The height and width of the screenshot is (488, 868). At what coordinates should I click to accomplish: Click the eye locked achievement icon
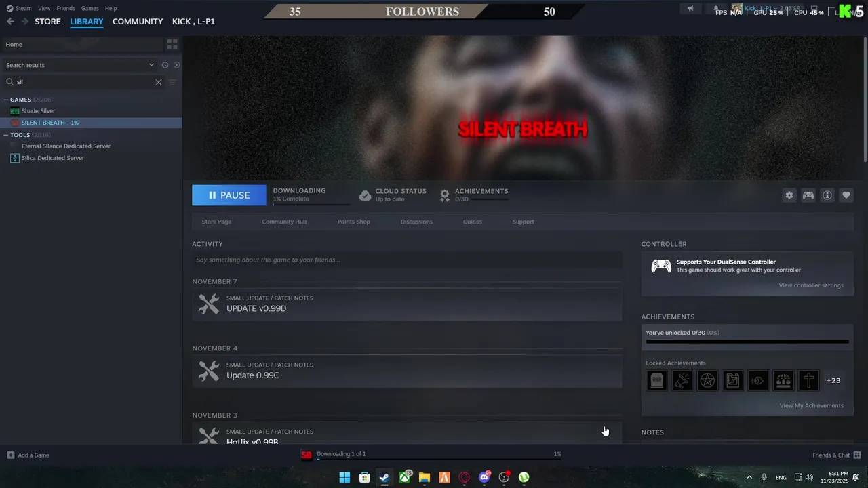[758, 380]
